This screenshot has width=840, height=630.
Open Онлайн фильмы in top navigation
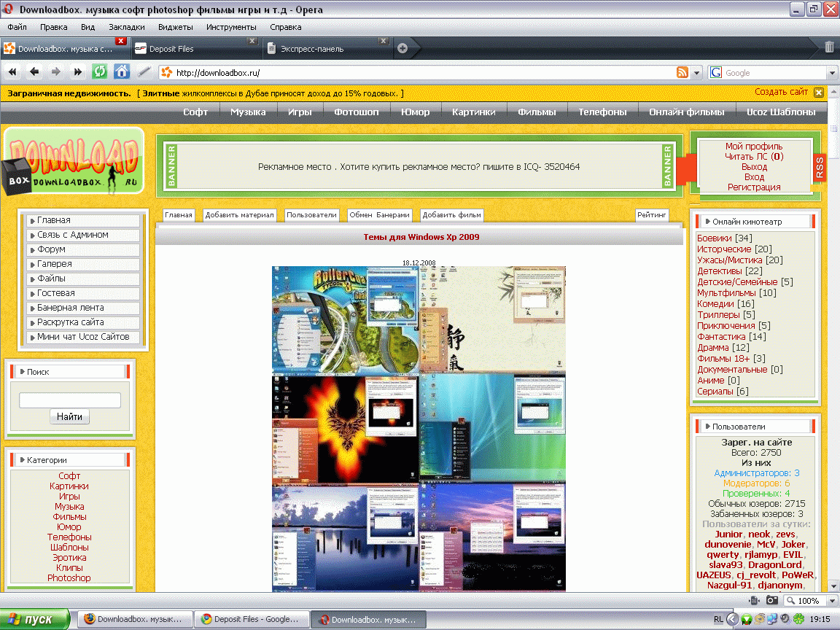pyautogui.click(x=686, y=112)
